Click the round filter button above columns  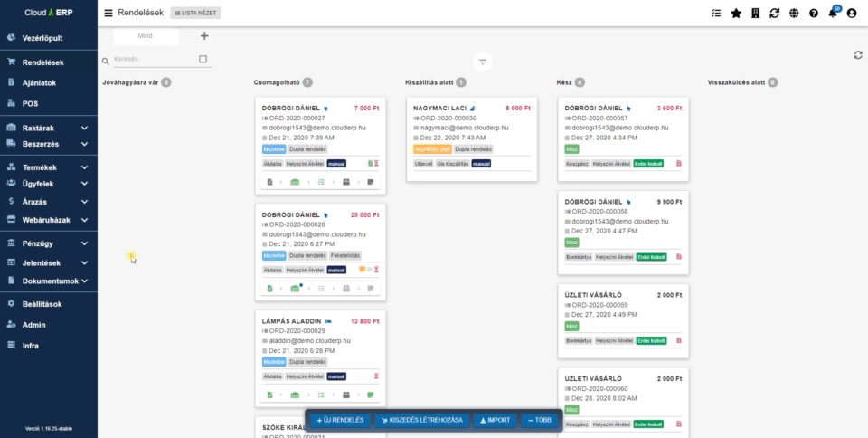pyautogui.click(x=483, y=62)
